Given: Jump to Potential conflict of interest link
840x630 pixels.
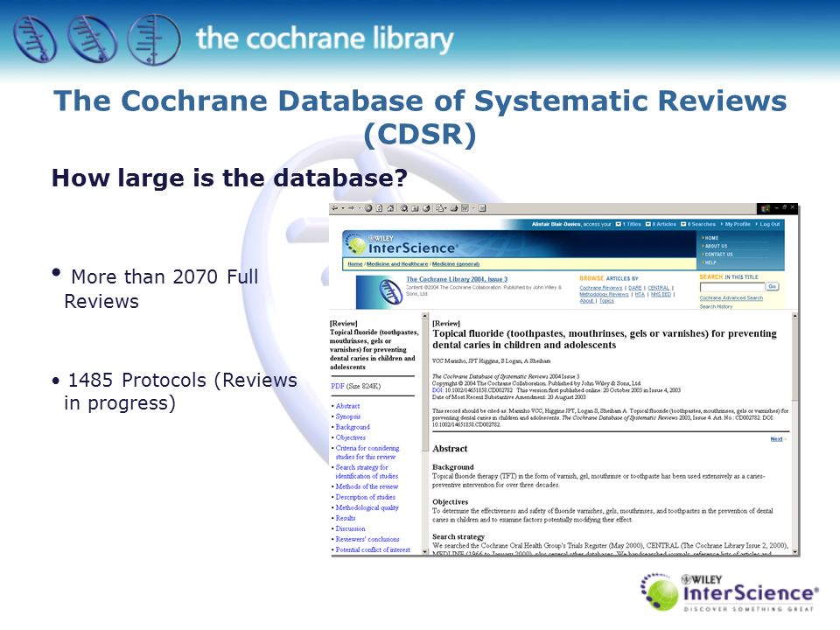Looking at the screenshot, I should click(373, 549).
